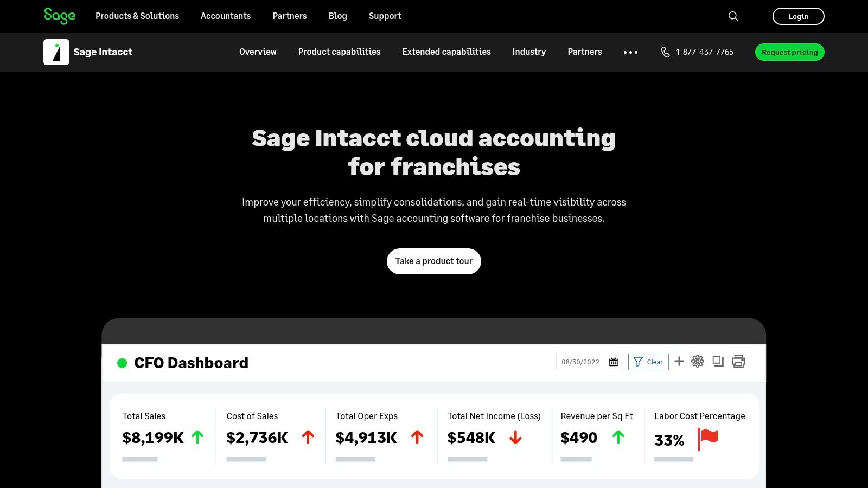Click the printer icon on dashboard
868x488 pixels.
[x=739, y=361]
